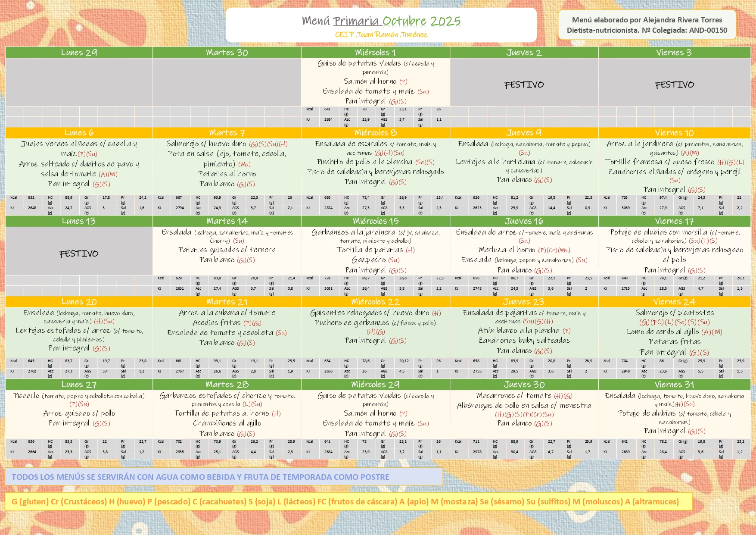The height and width of the screenshot is (535, 756).
Task: Select the CEIP Juan Ramón Jiménez subtitle
Action: click(x=381, y=35)
